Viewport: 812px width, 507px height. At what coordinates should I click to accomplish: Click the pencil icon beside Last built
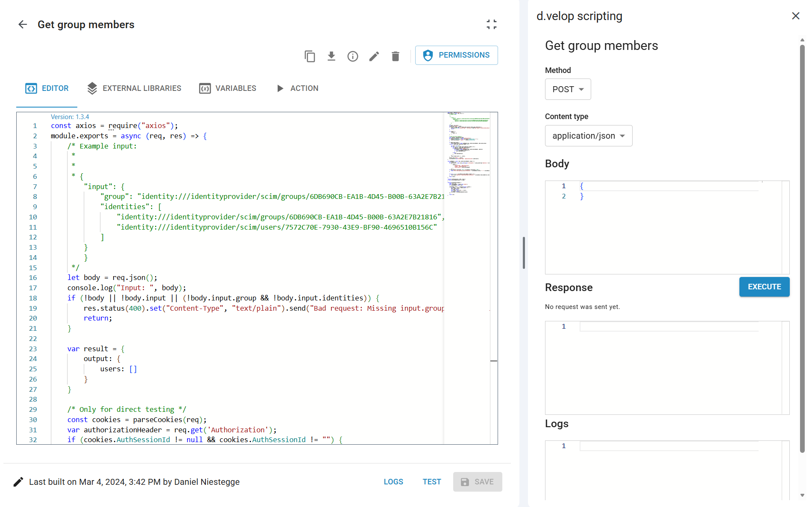(18, 482)
